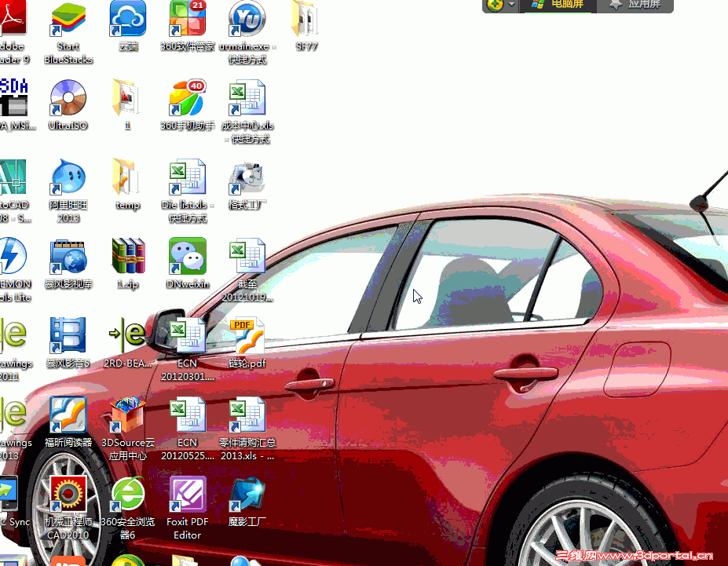
Task: Launch 魔影工厂 shortcut
Action: coord(247,495)
